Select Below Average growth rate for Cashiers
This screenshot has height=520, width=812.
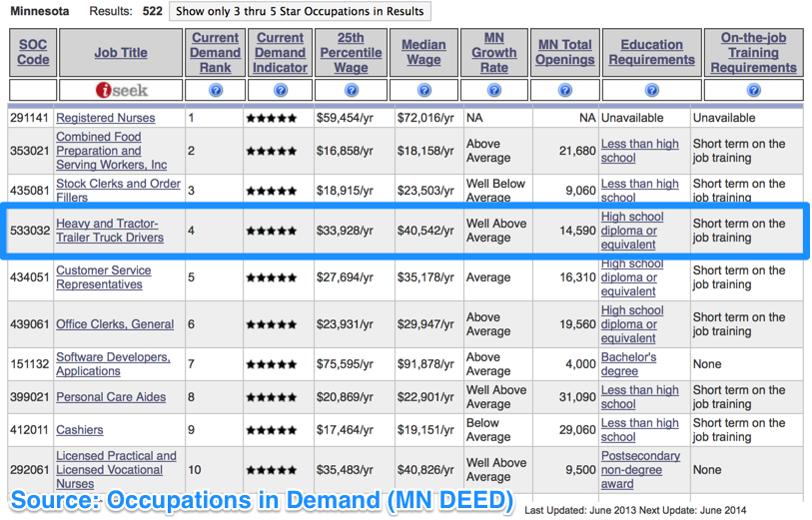[488, 430]
